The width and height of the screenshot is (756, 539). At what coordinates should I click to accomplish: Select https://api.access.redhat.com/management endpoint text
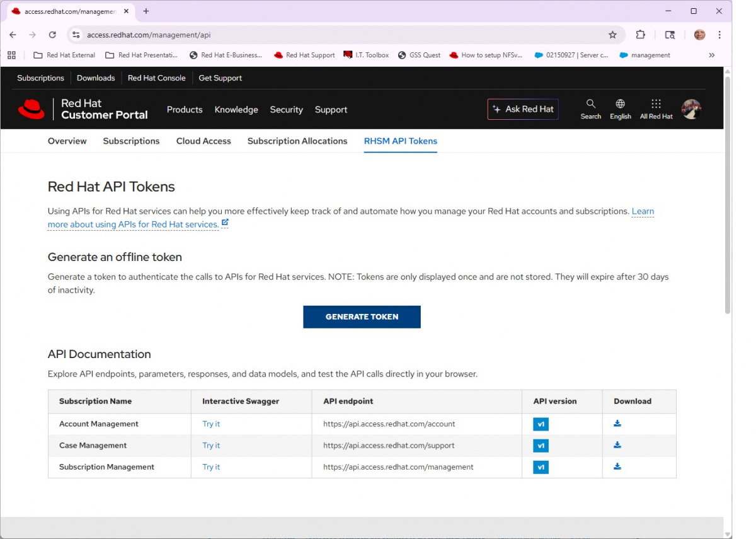coord(398,467)
